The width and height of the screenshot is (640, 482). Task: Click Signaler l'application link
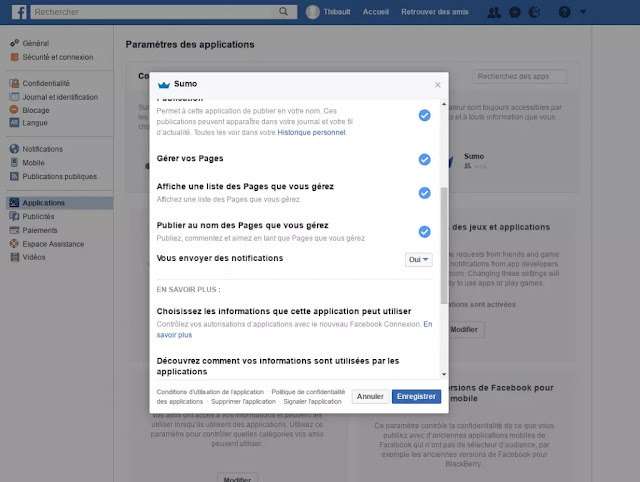point(312,402)
